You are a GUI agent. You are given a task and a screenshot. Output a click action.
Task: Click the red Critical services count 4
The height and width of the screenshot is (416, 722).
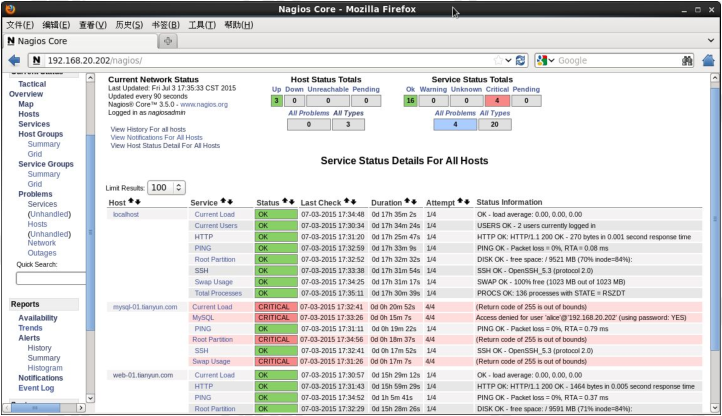click(x=497, y=100)
